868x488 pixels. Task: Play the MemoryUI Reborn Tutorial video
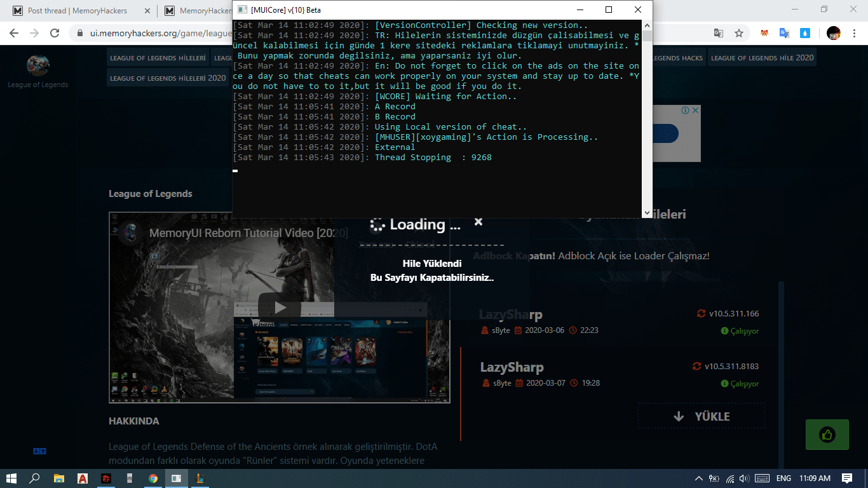click(x=280, y=308)
